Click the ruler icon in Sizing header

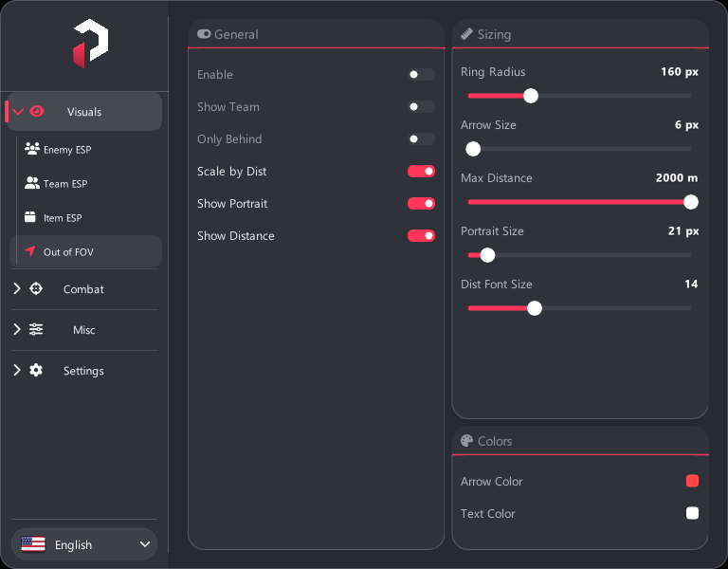pos(466,34)
